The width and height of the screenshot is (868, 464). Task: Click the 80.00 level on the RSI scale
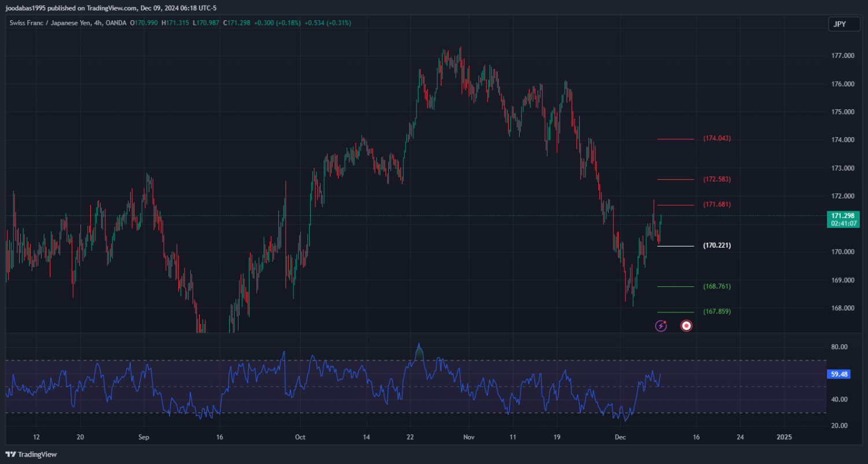point(839,347)
